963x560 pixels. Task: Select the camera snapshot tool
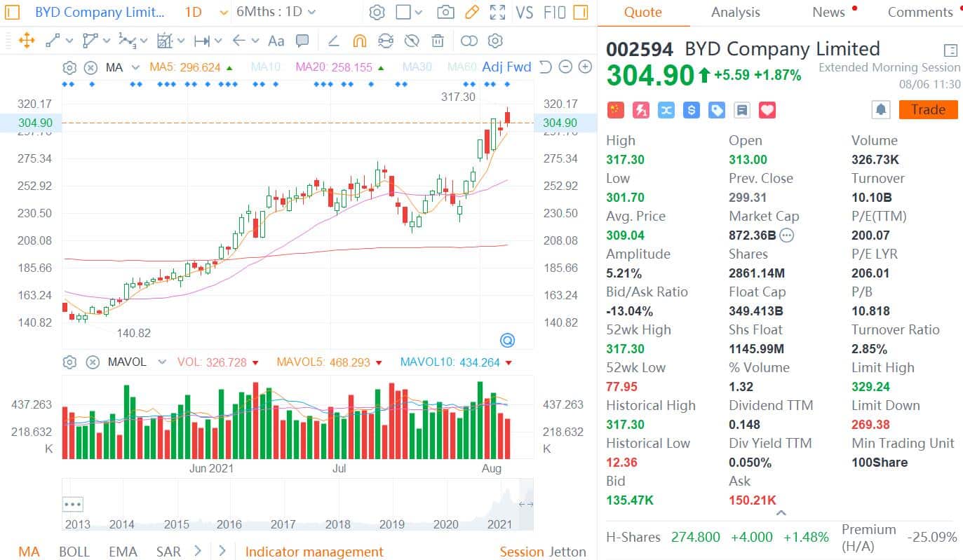[x=444, y=12]
